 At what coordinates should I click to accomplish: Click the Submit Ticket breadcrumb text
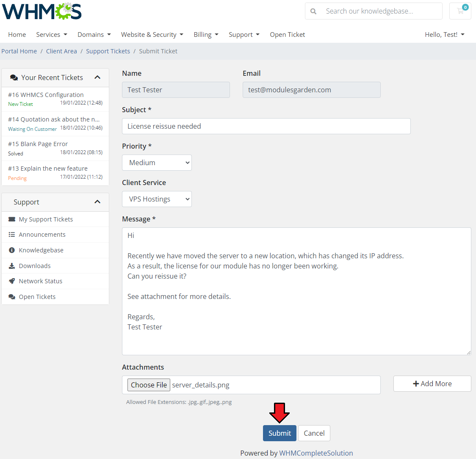(x=158, y=51)
